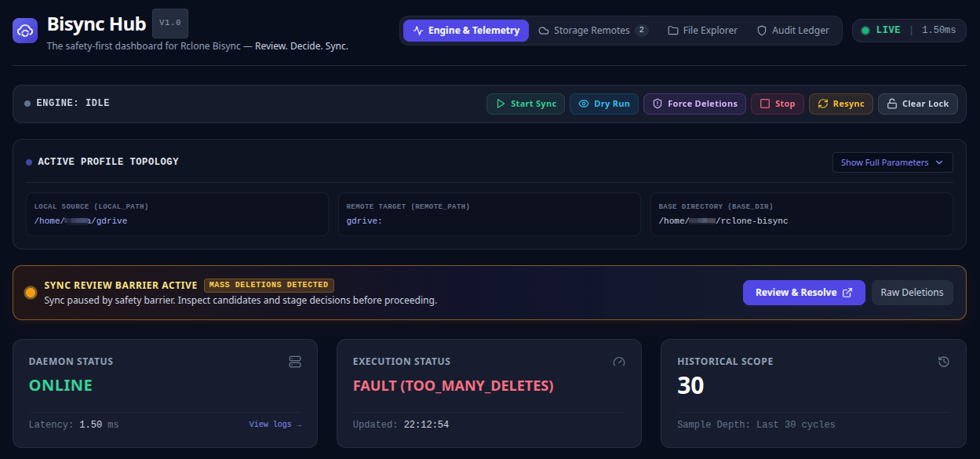Click the Updated: 22:12:54 timestamp
This screenshot has height=459, width=980.
coord(401,424)
